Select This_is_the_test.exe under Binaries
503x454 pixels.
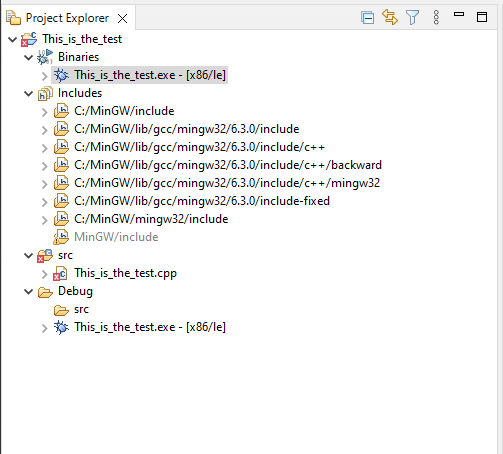tap(150, 75)
